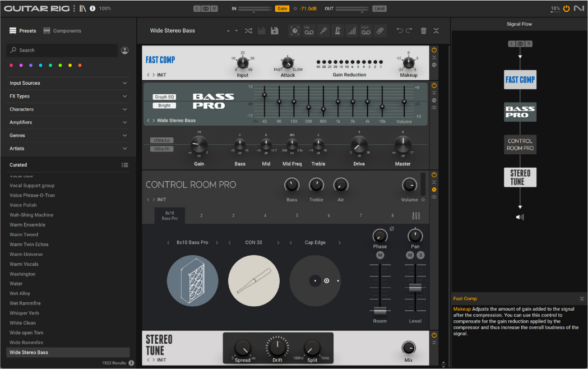The width and height of the screenshot is (588, 369).
Task: Select cabinet slot 8 tab
Action: [392, 216]
